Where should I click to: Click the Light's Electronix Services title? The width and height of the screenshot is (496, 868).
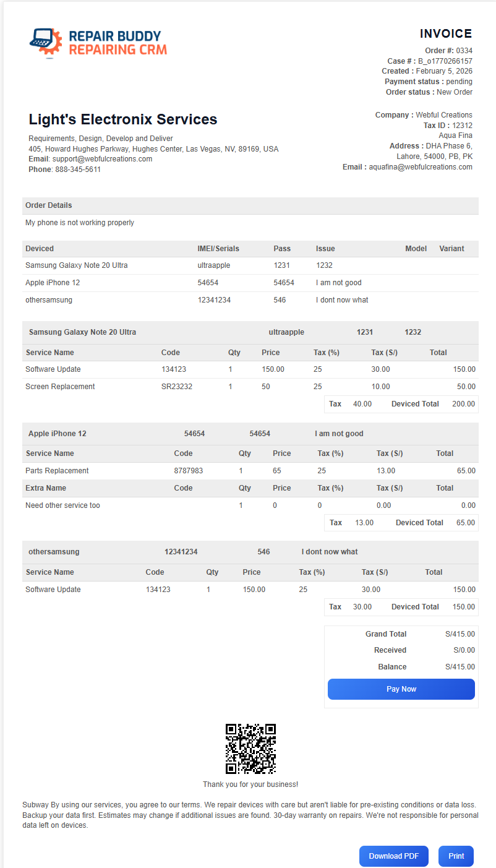pos(123,119)
